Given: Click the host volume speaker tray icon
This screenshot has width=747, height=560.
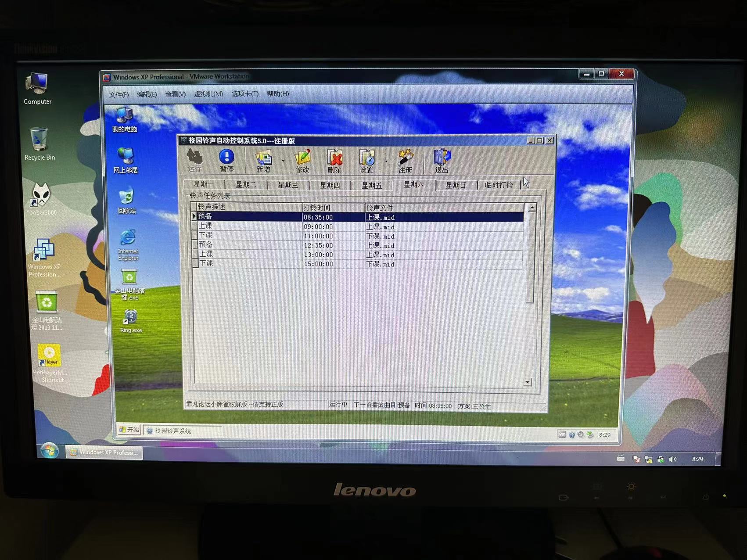Looking at the screenshot, I should tap(672, 459).
